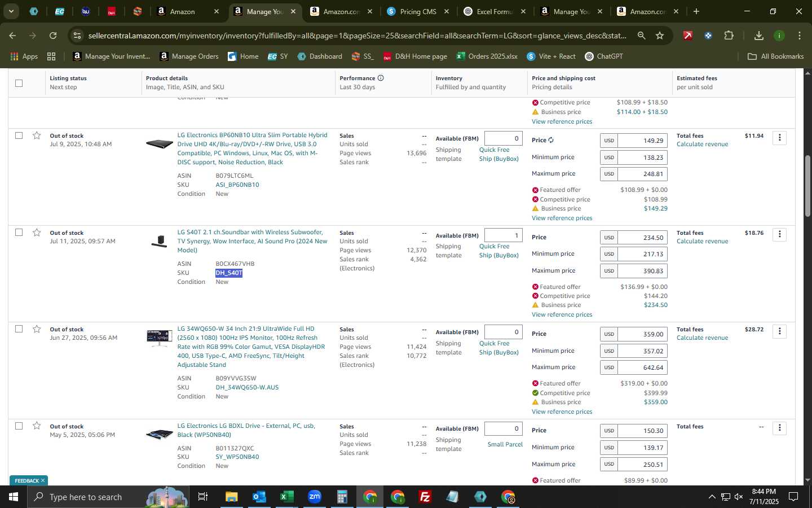
Task: Open the three-dot menu for S40T Soundbar
Action: pyautogui.click(x=779, y=234)
